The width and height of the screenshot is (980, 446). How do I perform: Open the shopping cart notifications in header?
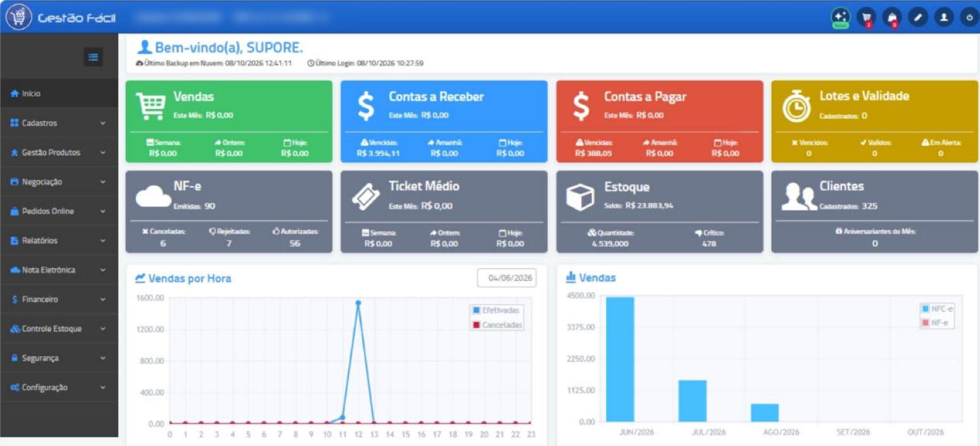(x=866, y=18)
